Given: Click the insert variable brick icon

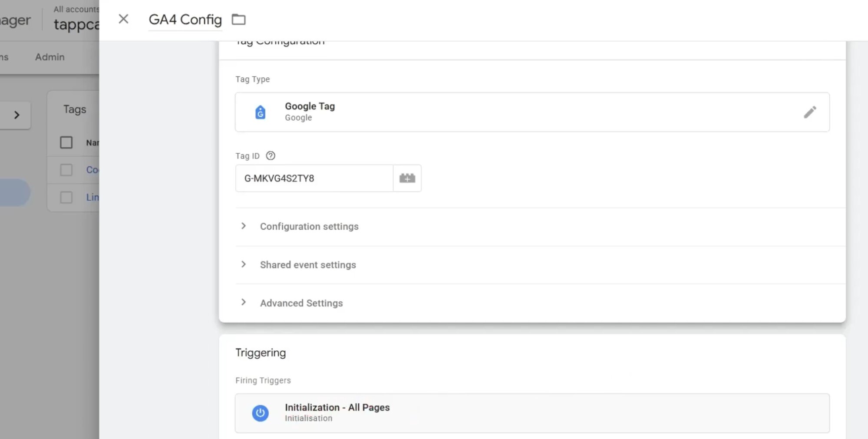Looking at the screenshot, I should coord(407,178).
